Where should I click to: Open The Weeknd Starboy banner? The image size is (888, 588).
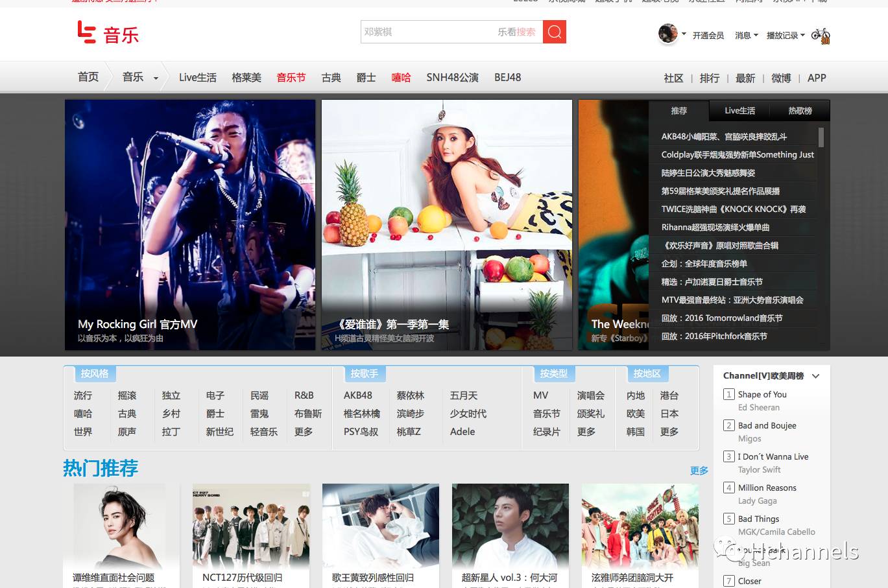click(x=614, y=225)
